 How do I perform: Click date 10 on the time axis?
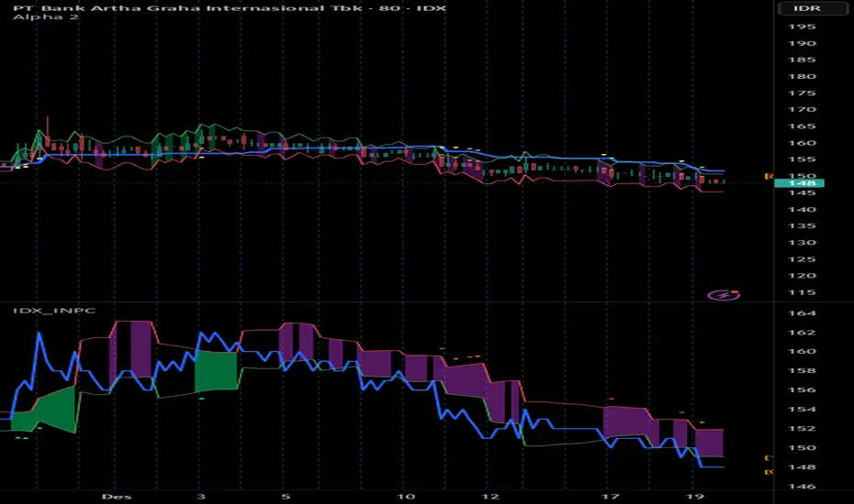(405, 496)
